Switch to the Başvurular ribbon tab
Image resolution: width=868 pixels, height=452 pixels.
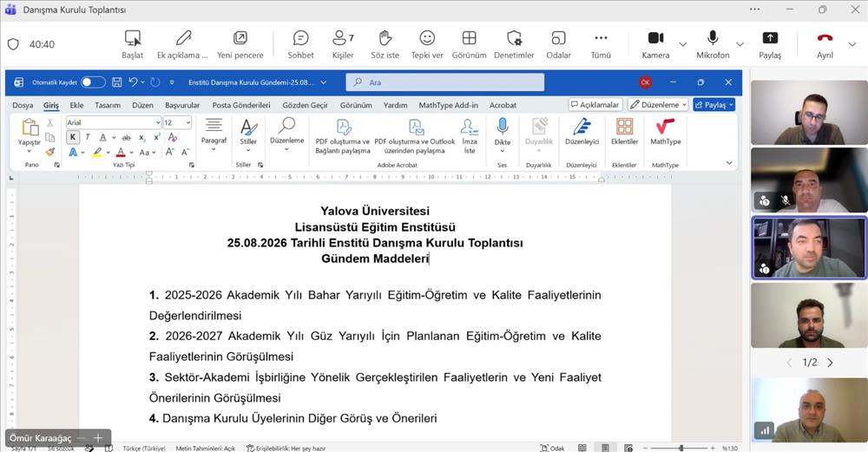pyautogui.click(x=182, y=105)
